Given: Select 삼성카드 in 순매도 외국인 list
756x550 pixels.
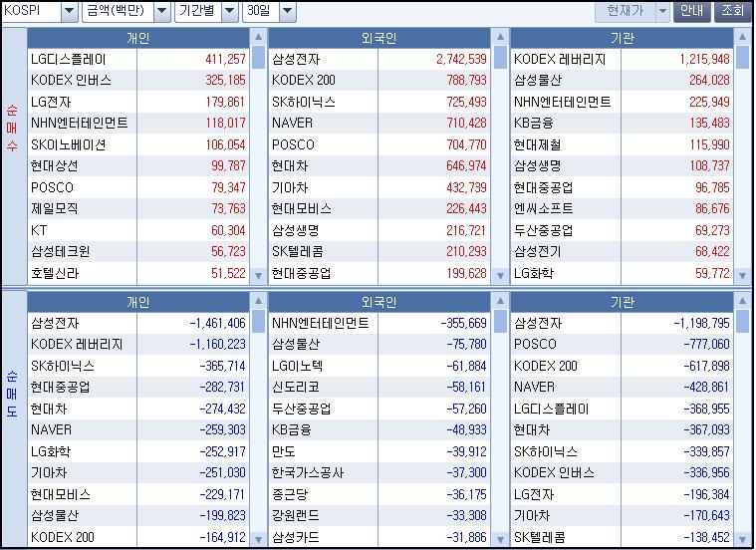Looking at the screenshot, I should click(296, 537).
